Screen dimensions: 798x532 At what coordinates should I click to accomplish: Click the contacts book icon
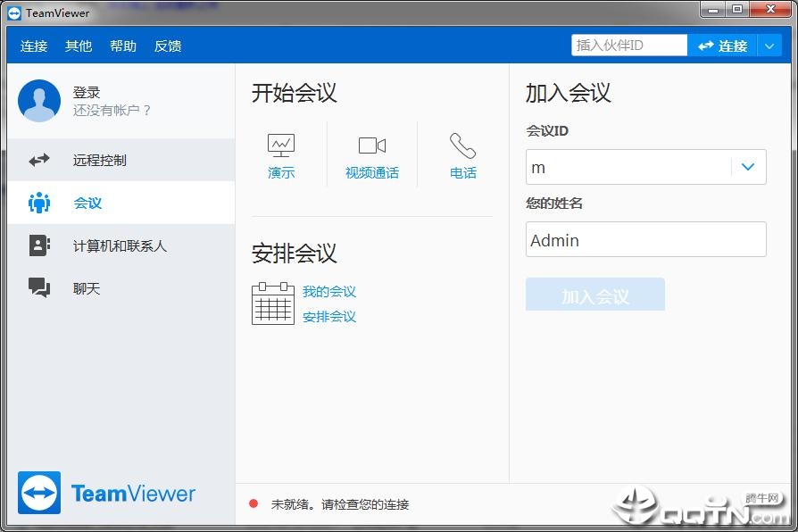click(39, 245)
